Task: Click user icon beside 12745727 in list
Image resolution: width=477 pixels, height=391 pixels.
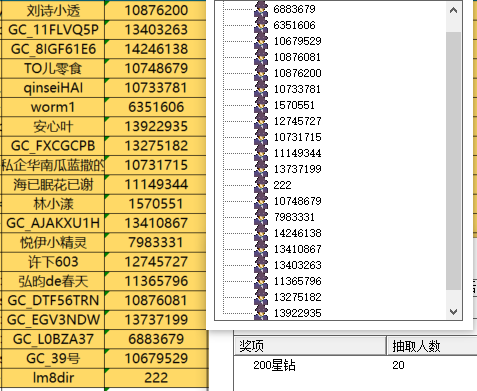Action: pyautogui.click(x=261, y=121)
